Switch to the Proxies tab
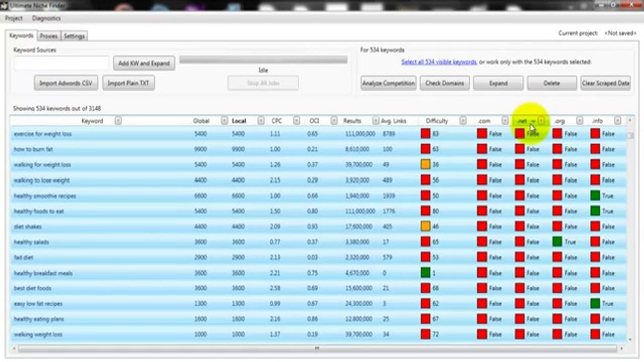The height and width of the screenshot is (362, 644). (x=49, y=36)
